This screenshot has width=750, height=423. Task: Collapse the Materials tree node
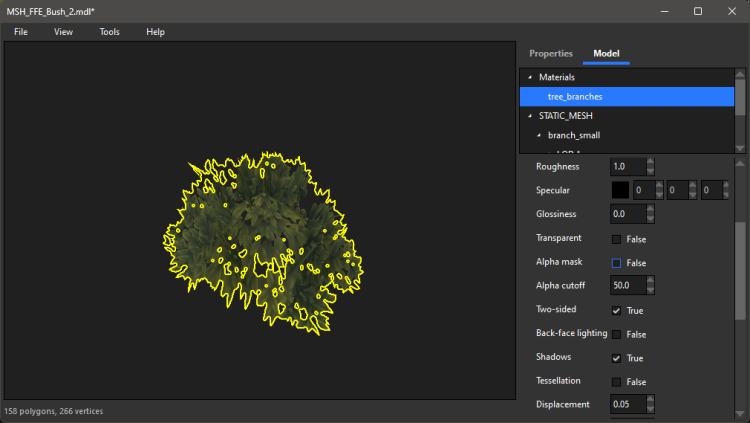point(530,77)
